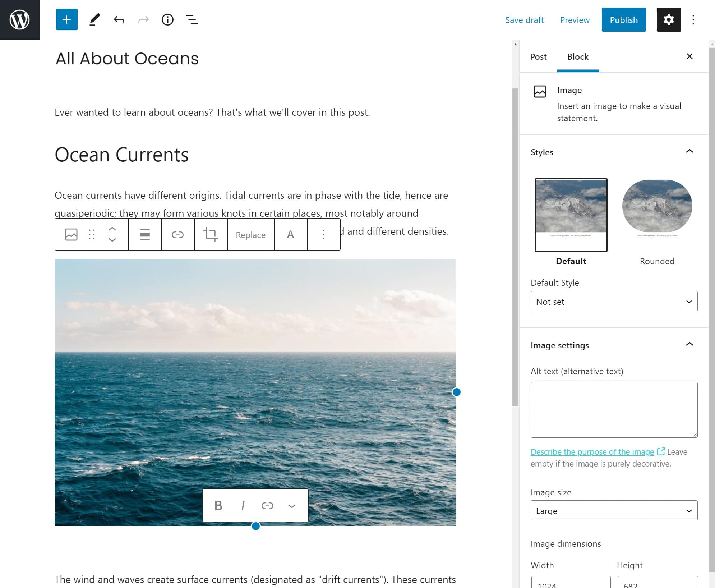Open the Document List View

pos(191,20)
